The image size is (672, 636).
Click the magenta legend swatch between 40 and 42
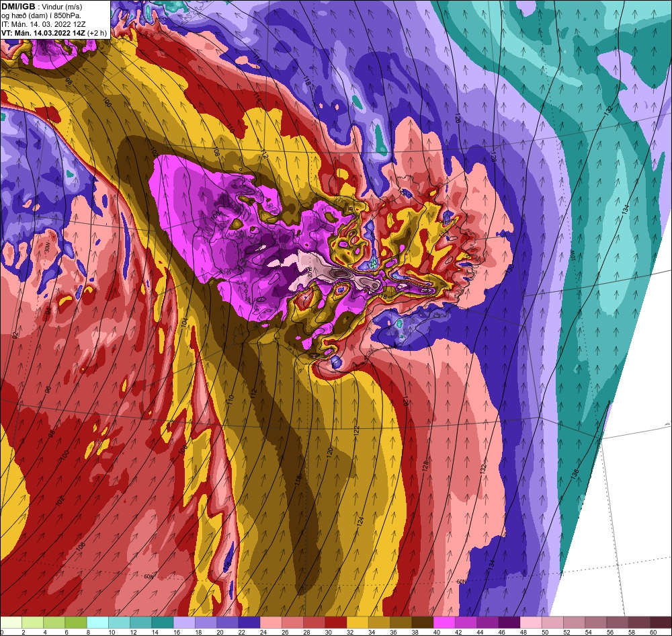coord(444,623)
